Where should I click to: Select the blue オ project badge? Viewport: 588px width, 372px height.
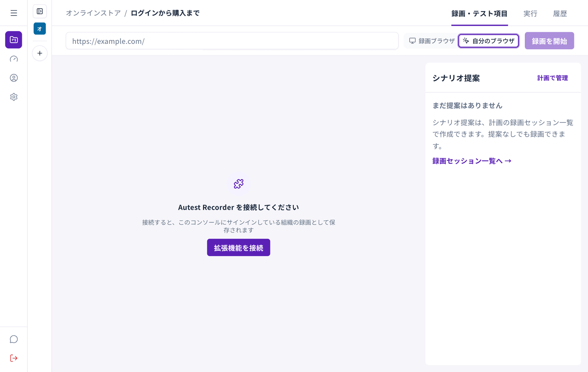click(x=40, y=29)
